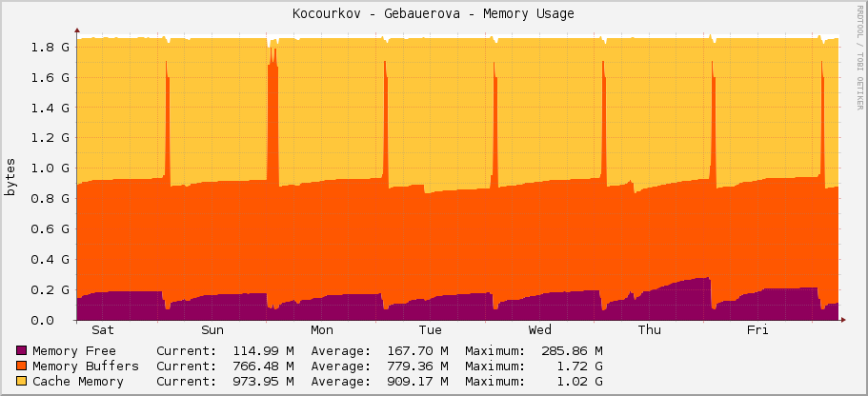This screenshot has height=396, width=868.
Task: Click the 1.2 G y-axis tick label
Action: (x=50, y=138)
